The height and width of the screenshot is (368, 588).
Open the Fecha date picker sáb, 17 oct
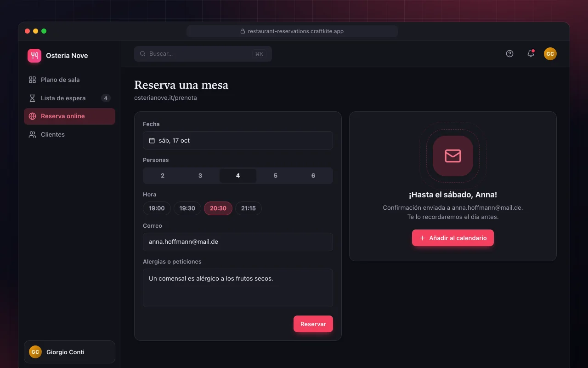coord(238,140)
